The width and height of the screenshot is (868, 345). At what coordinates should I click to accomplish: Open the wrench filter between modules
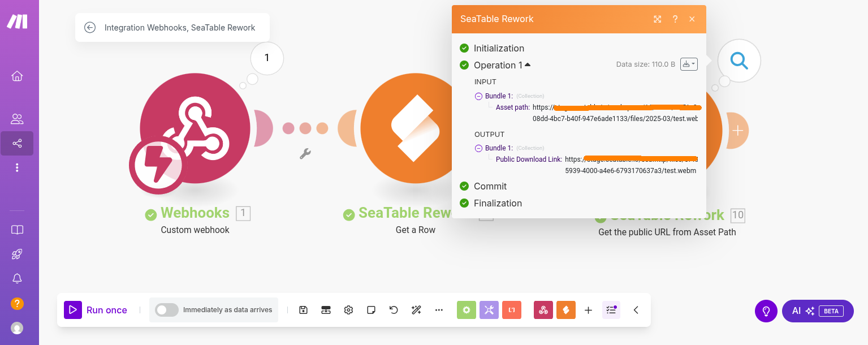click(305, 153)
